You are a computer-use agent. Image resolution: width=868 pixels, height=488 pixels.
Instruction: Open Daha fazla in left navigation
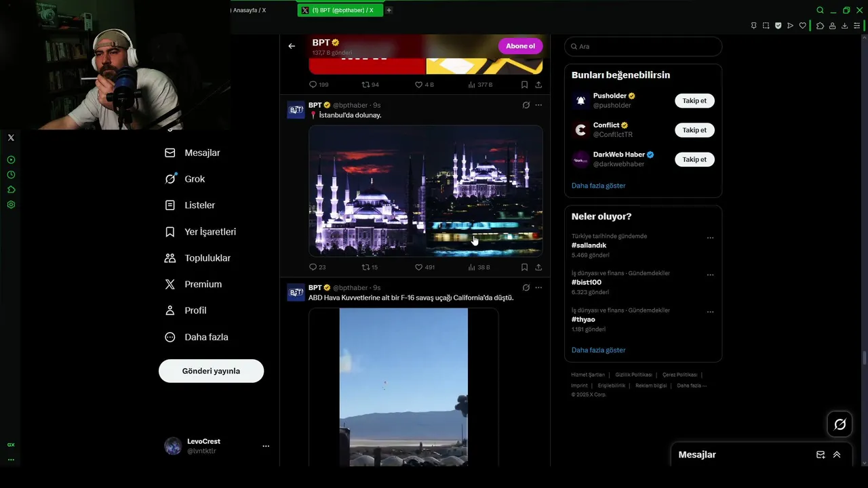coord(197,337)
